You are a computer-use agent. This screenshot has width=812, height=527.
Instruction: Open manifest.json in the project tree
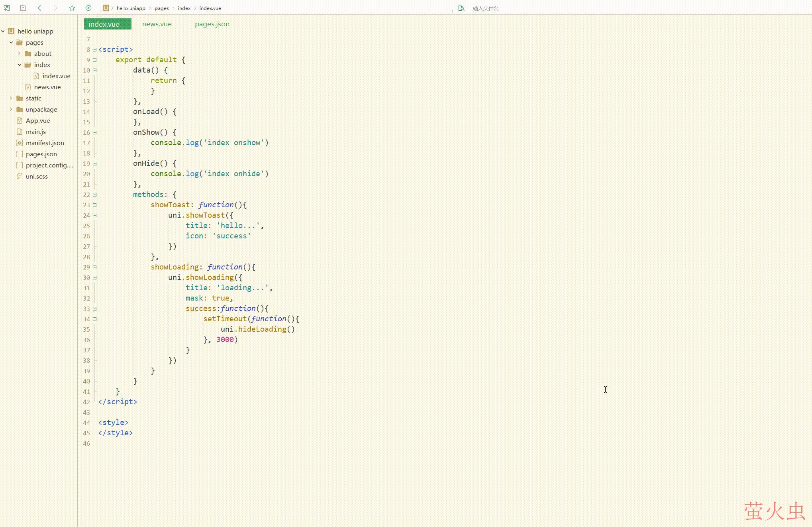[45, 143]
